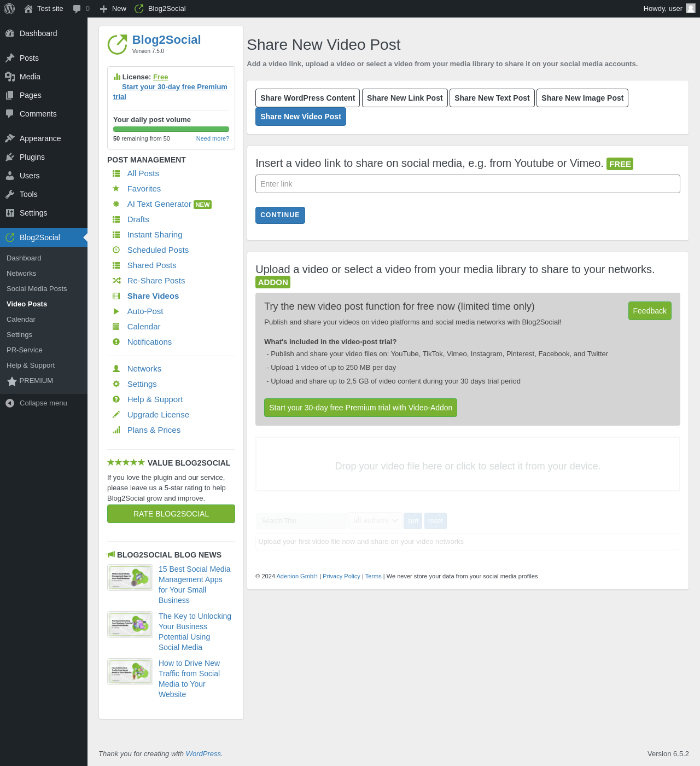This screenshot has height=766, width=700.
Task: Click the Test site home icon
Action: coord(28,9)
